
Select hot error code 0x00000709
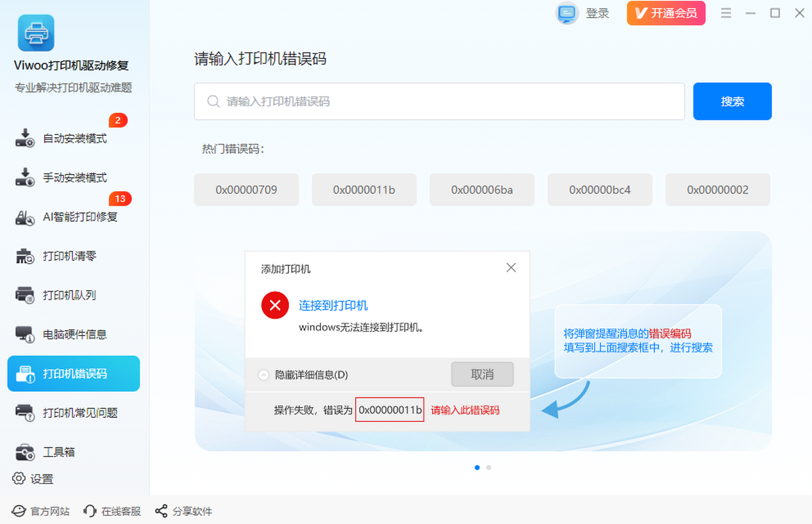(246, 190)
